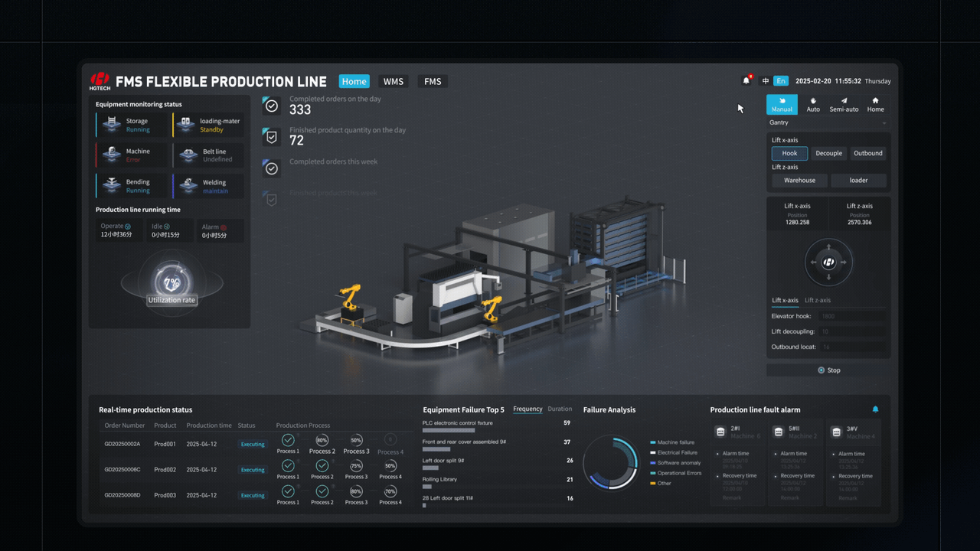Image resolution: width=980 pixels, height=551 pixels.
Task: Open the WMS tab
Action: 394,81
